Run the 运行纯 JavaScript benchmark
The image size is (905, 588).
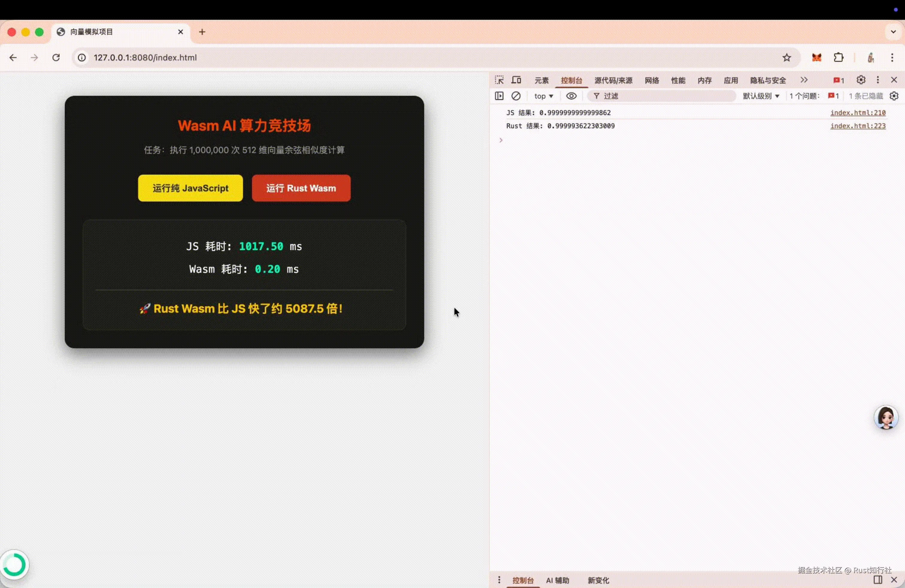(x=190, y=188)
